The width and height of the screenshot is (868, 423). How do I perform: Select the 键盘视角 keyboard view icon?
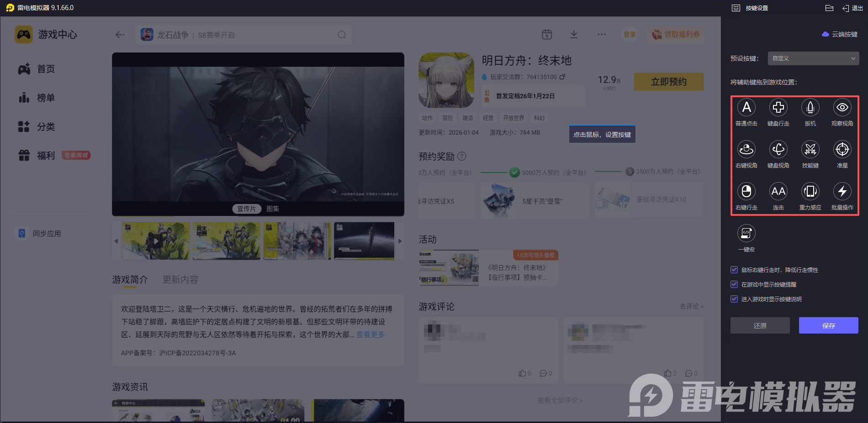point(778,149)
